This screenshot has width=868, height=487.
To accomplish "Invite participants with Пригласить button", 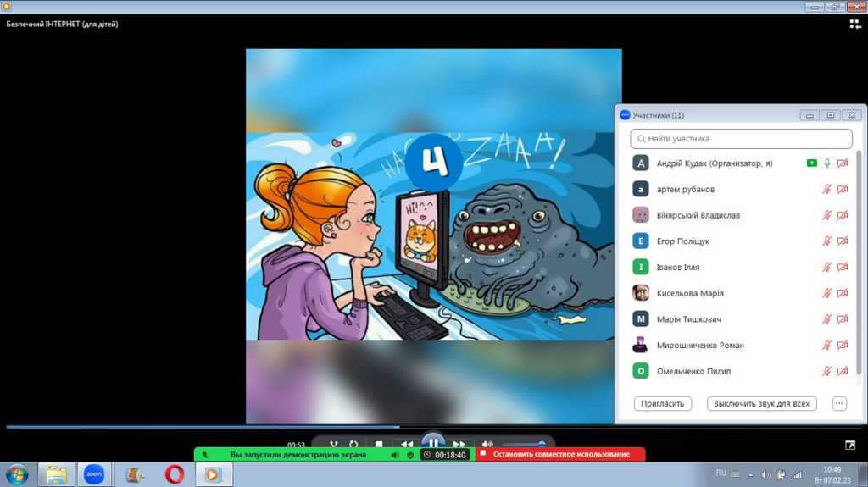I will (x=663, y=403).
